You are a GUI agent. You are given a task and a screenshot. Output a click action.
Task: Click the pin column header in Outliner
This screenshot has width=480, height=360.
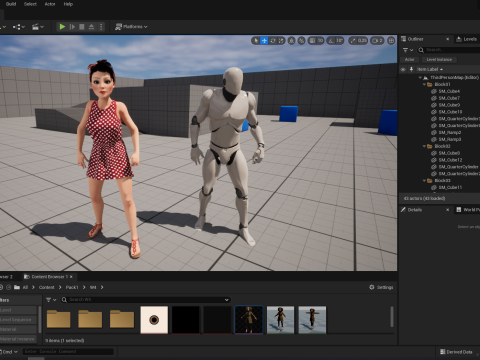(411, 69)
